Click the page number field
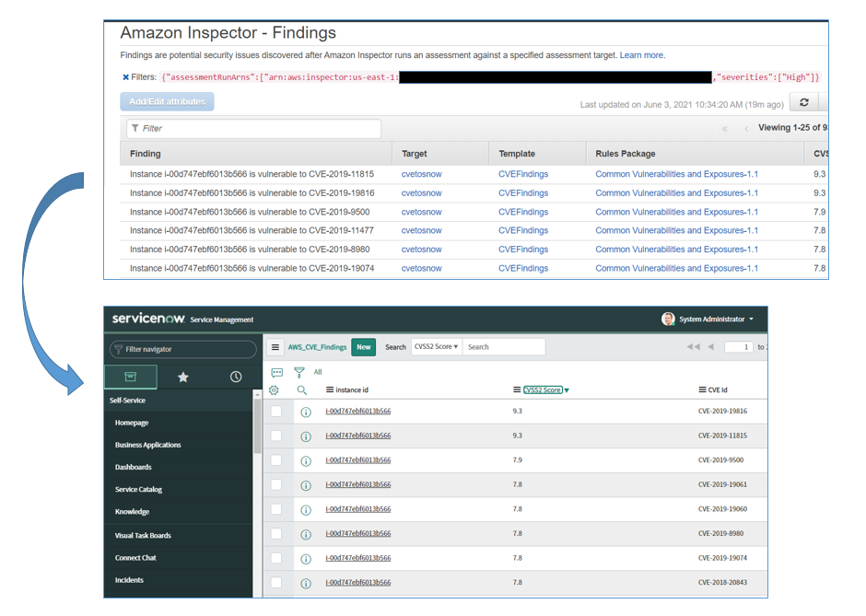 pyautogui.click(x=739, y=346)
